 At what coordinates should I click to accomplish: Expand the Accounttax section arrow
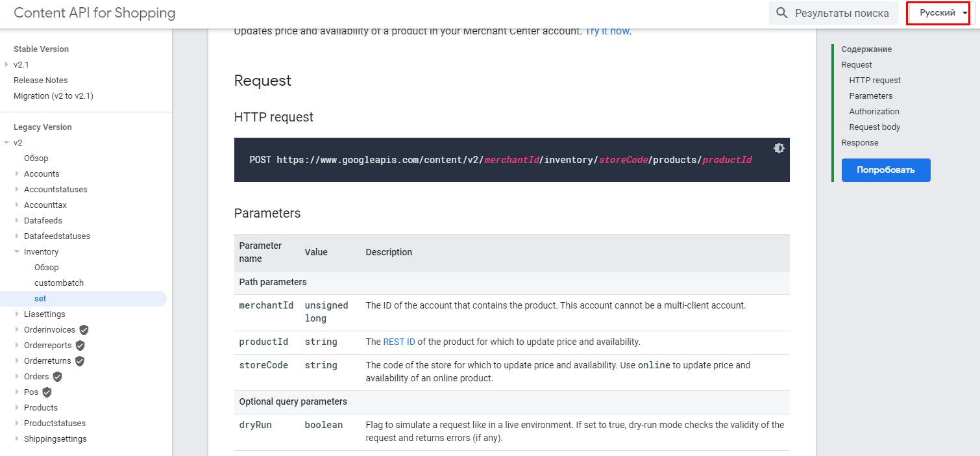click(x=17, y=205)
